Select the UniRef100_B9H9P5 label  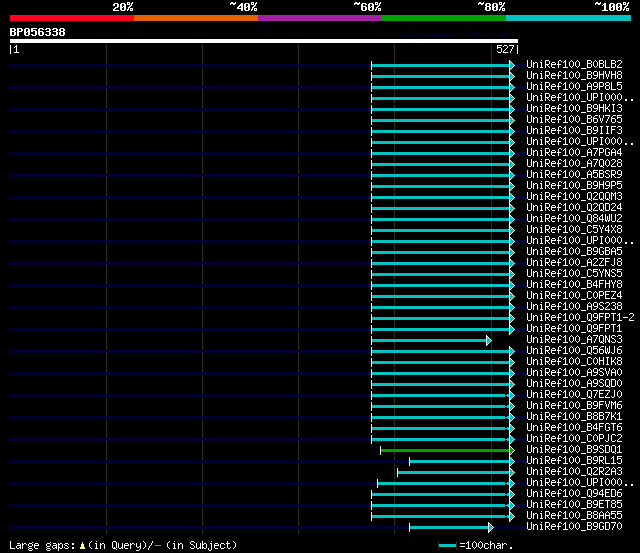574,186
